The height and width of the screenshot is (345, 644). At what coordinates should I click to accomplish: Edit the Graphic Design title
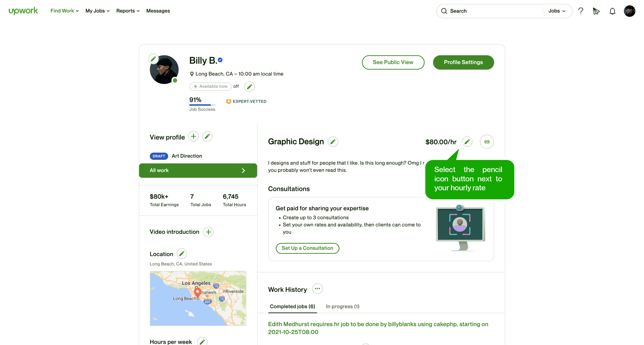tap(333, 142)
